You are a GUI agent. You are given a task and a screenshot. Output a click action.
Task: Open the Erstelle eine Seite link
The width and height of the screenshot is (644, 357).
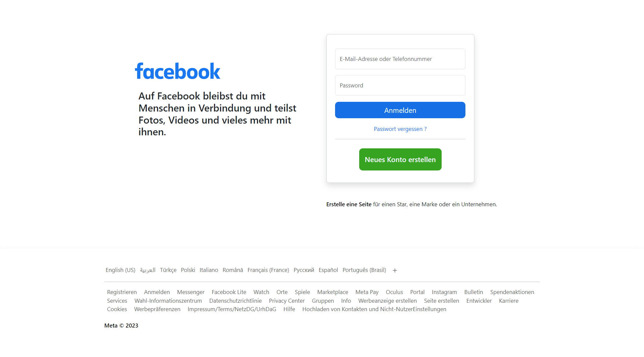[349, 204]
